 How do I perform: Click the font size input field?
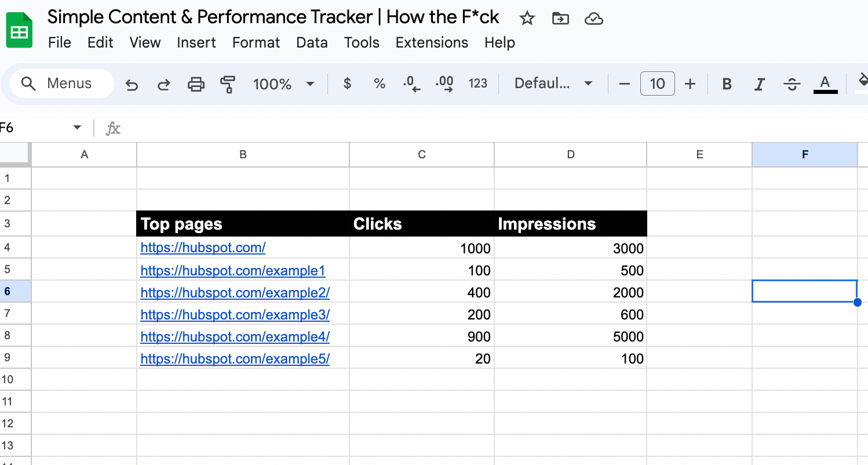coord(657,83)
